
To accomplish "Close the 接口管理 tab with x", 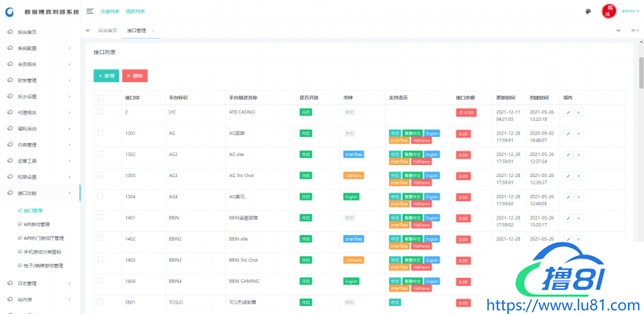I will (153, 31).
